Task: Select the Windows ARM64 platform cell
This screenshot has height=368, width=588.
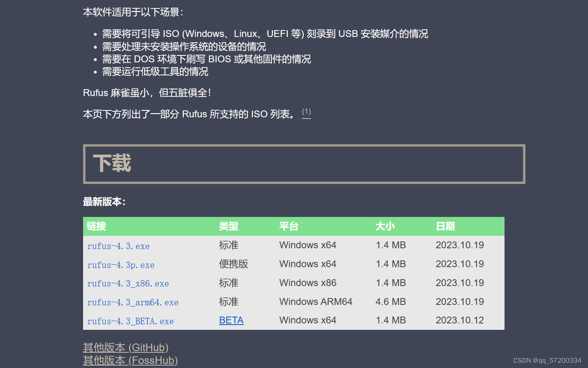Action: (x=316, y=302)
